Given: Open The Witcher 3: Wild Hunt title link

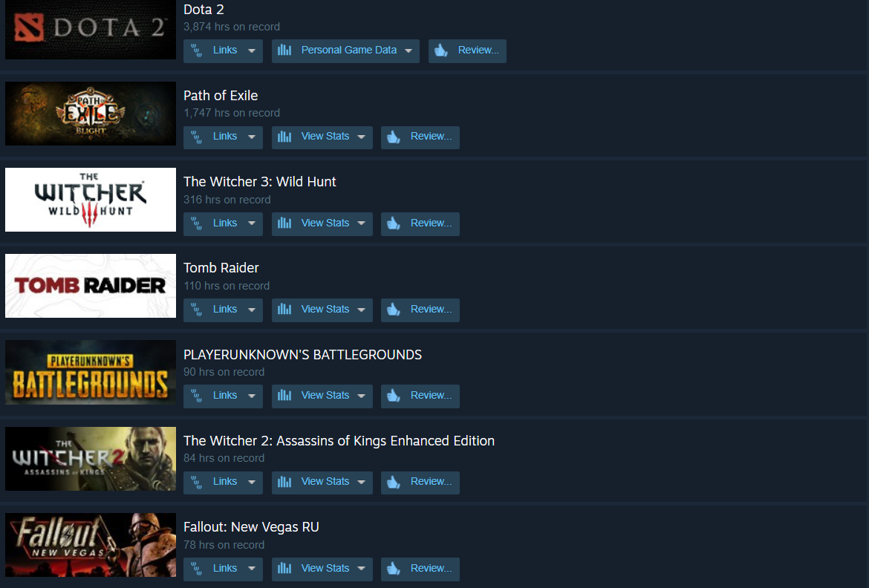Looking at the screenshot, I should (x=259, y=182).
